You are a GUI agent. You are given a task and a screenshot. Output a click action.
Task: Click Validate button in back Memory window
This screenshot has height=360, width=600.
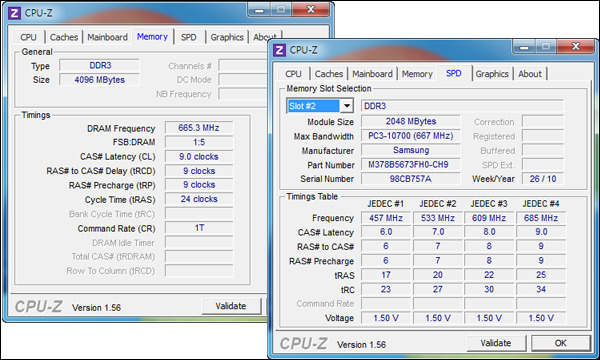(x=231, y=306)
